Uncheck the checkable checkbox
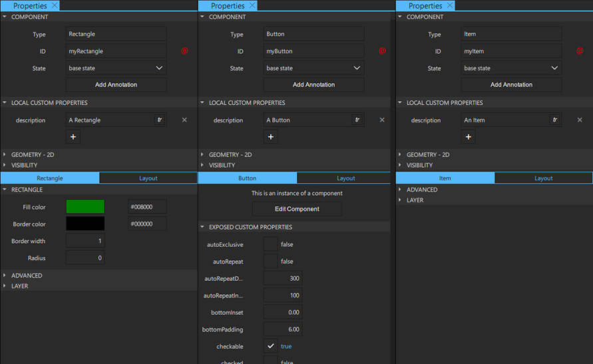This screenshot has width=593, height=364. [x=271, y=346]
